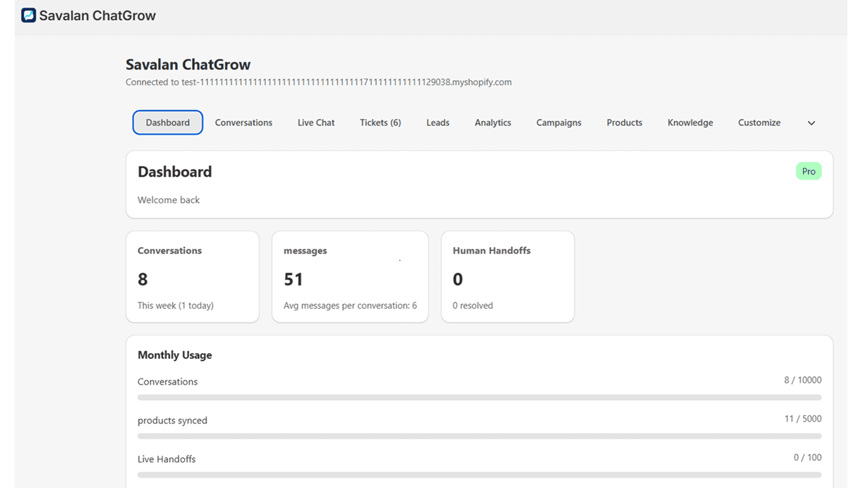Click the 'Savalan ChatGrow' page heading
868x488 pixels.
point(188,65)
